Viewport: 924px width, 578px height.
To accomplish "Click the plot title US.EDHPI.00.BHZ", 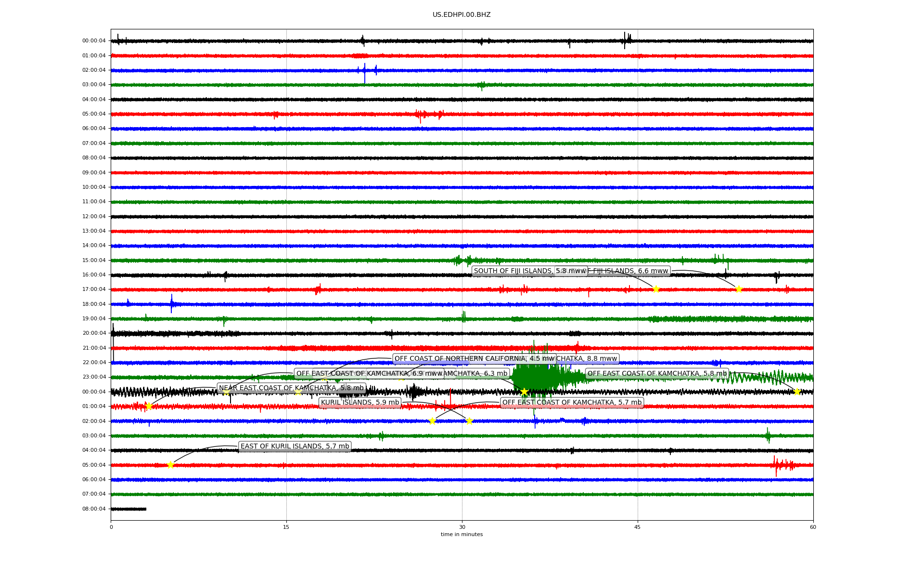I will [x=462, y=15].
